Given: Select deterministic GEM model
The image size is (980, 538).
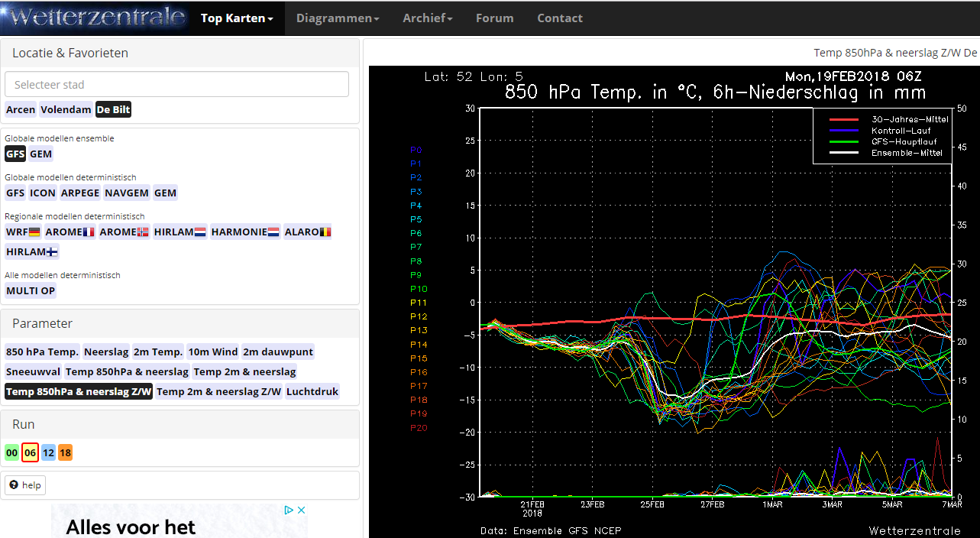Looking at the screenshot, I should tap(165, 193).
